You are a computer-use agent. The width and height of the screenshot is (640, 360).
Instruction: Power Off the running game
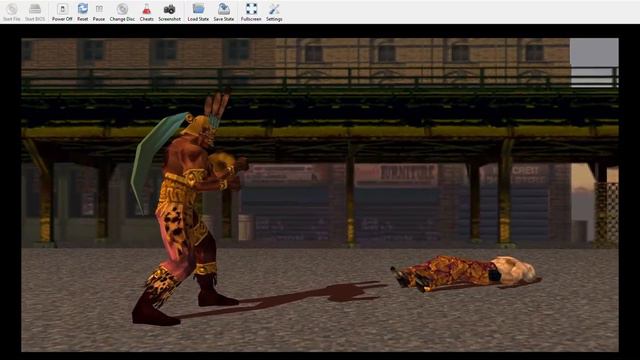click(x=62, y=12)
